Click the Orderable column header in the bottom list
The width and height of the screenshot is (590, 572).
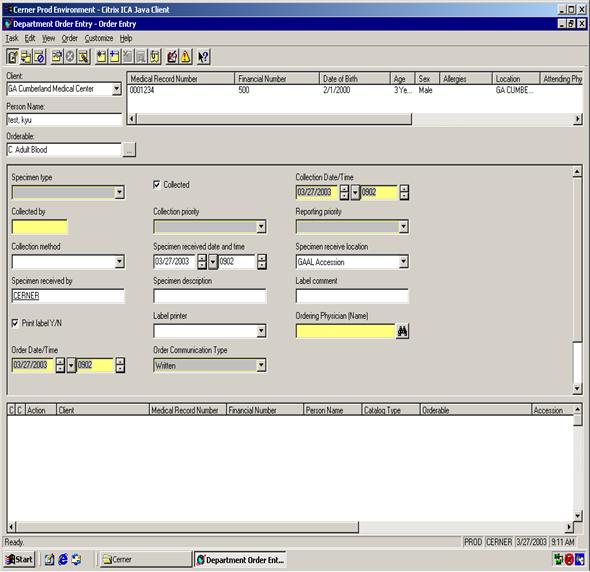click(x=475, y=410)
